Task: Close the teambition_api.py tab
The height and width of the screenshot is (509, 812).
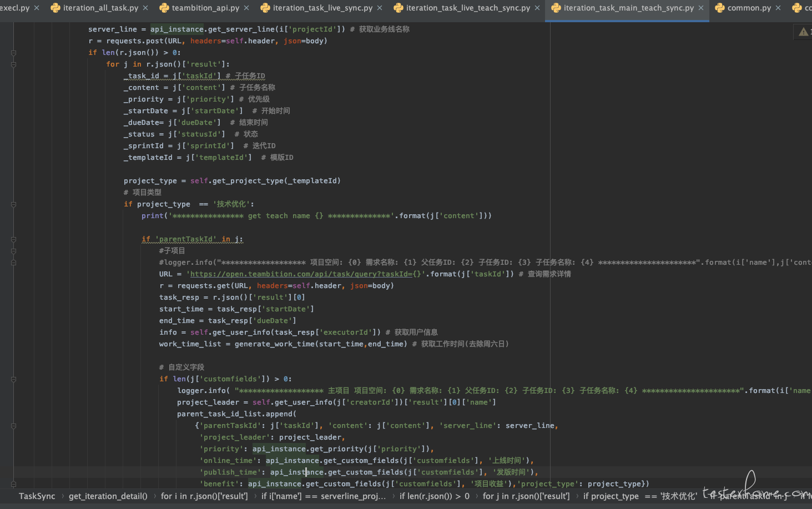Action: [246, 8]
